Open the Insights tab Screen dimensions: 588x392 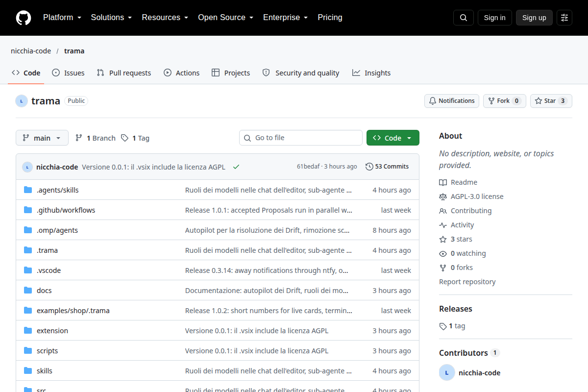(371, 73)
